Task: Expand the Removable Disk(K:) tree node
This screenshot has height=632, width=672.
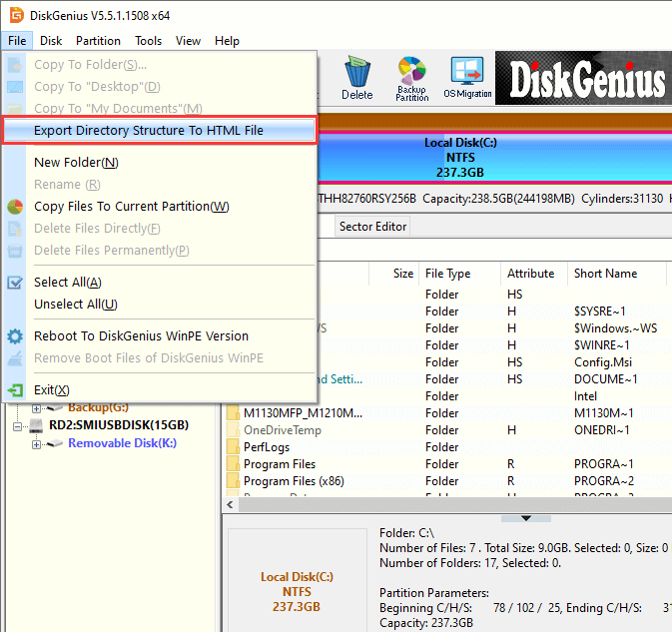Action: (x=37, y=443)
